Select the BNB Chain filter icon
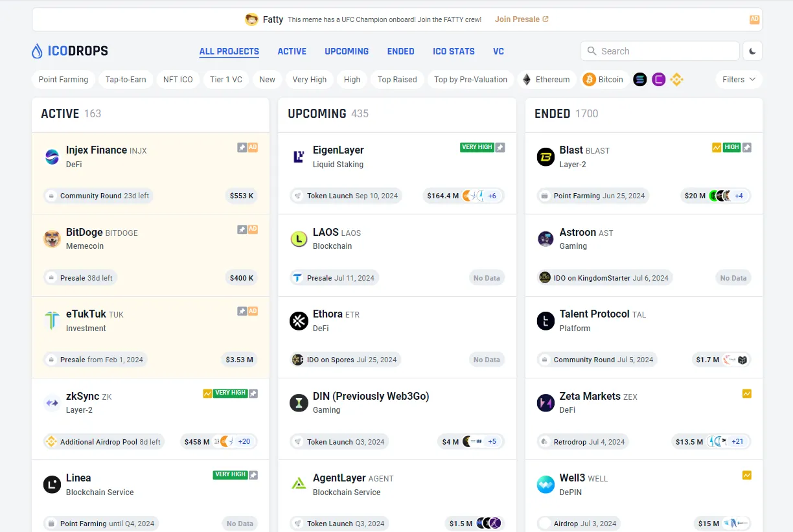Image resolution: width=793 pixels, height=532 pixels. [677, 79]
